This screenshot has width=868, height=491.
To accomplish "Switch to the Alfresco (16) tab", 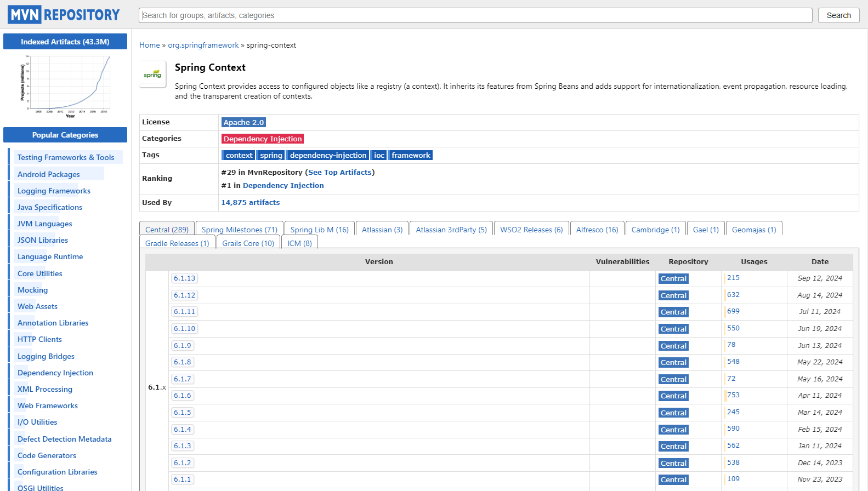I will [x=597, y=230].
